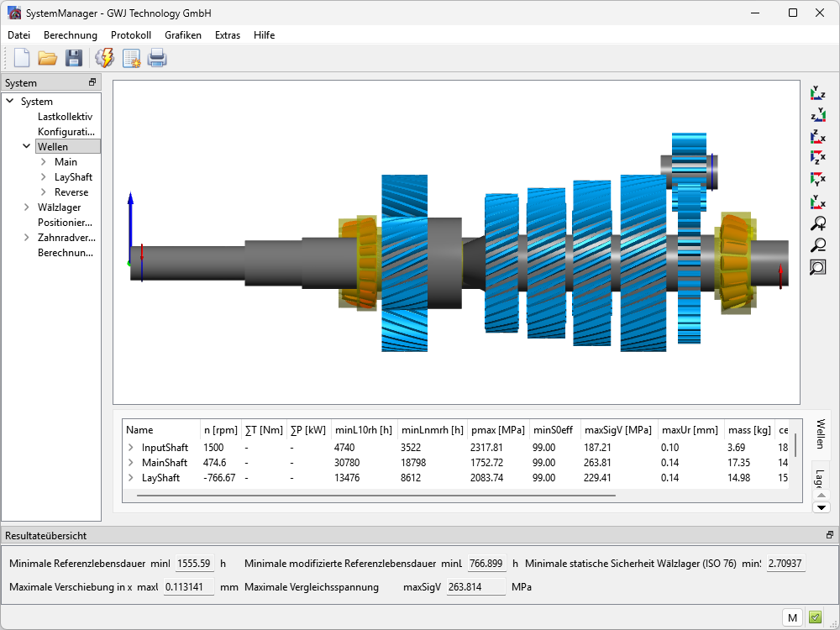
Task: Select Lastkollektiv in the system tree
Action: click(x=65, y=117)
